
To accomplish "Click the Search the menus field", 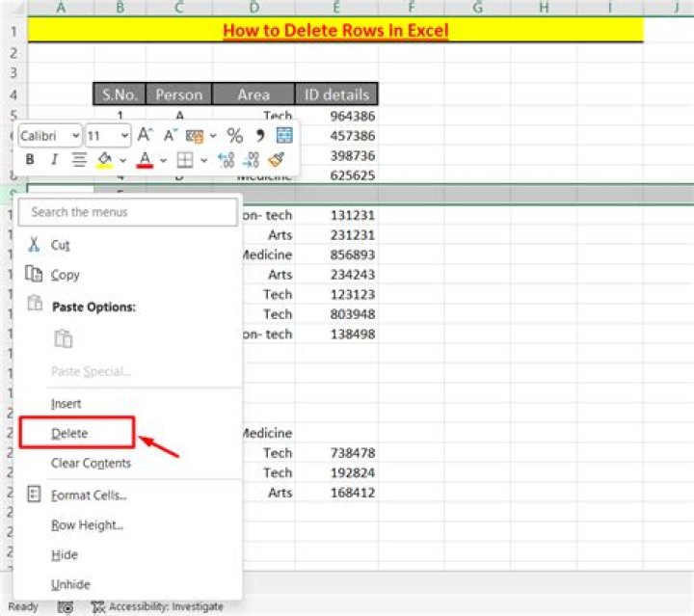I will (127, 212).
